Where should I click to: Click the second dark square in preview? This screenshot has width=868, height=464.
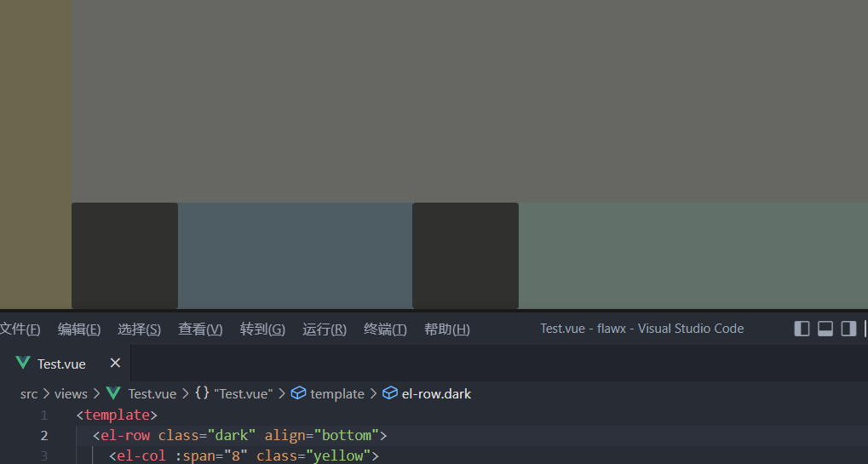click(x=466, y=255)
